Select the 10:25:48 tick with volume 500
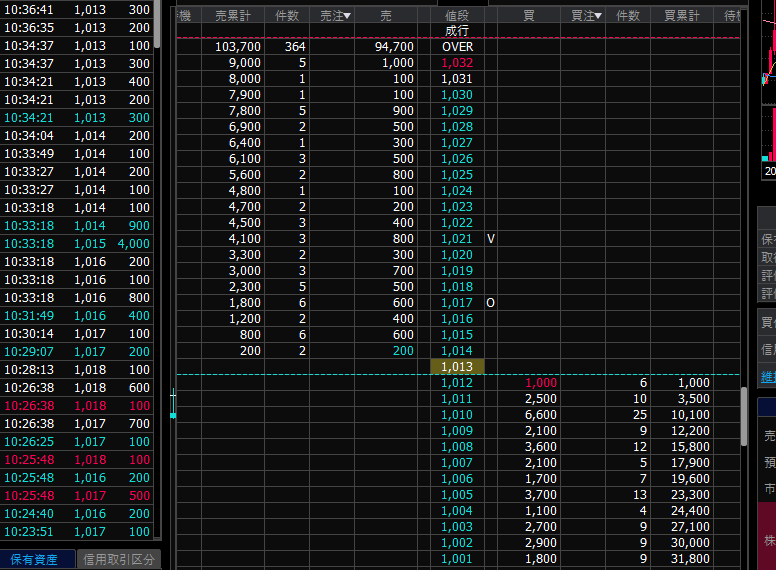 click(x=77, y=495)
